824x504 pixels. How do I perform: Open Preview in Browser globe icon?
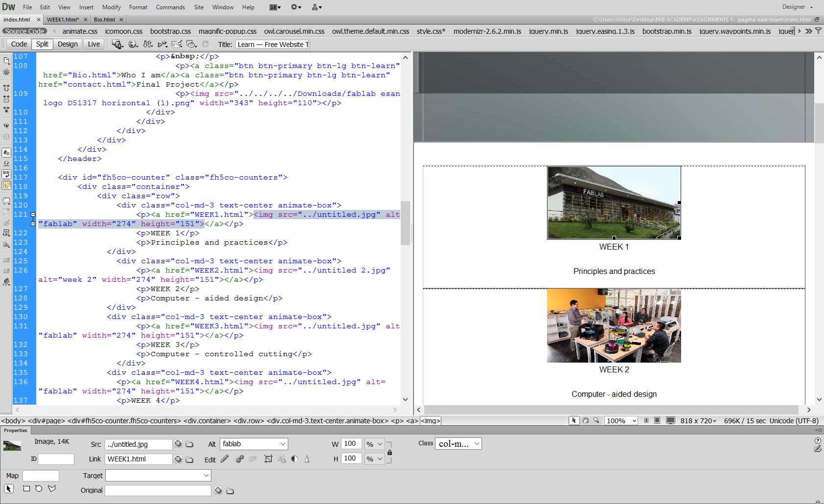[133, 44]
